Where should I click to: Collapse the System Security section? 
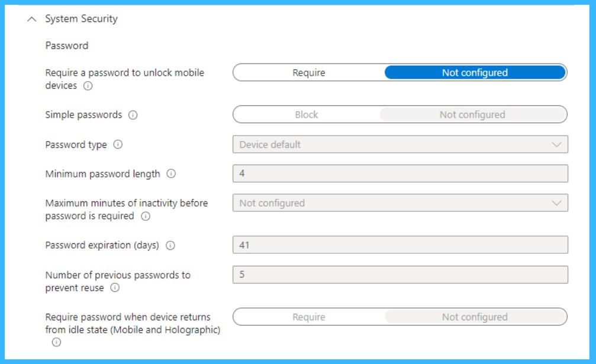tap(31, 18)
